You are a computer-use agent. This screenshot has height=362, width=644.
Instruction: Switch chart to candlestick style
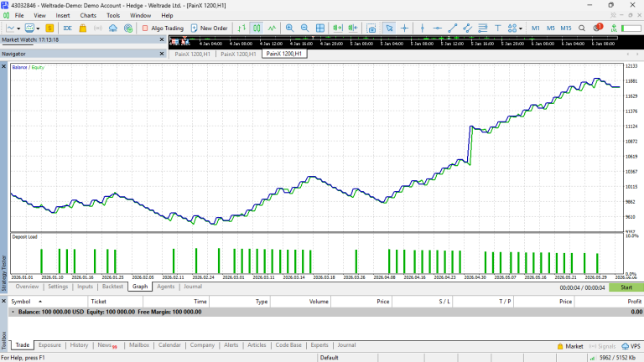pyautogui.click(x=257, y=28)
